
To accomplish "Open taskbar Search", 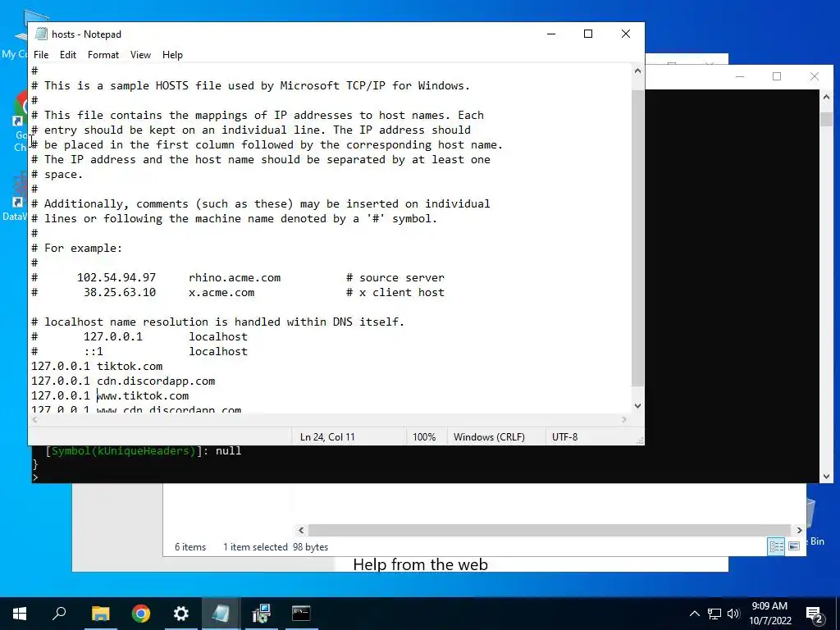I will pos(59,614).
